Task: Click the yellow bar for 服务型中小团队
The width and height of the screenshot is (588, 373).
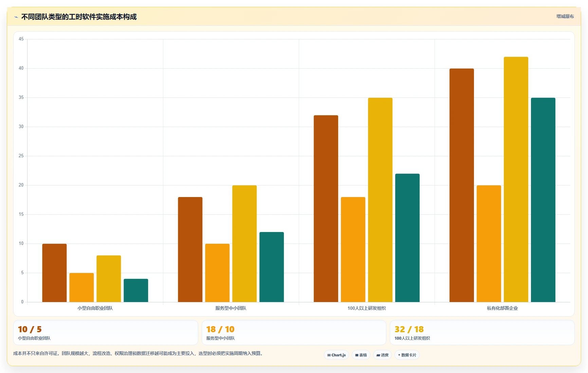Action: click(x=244, y=244)
